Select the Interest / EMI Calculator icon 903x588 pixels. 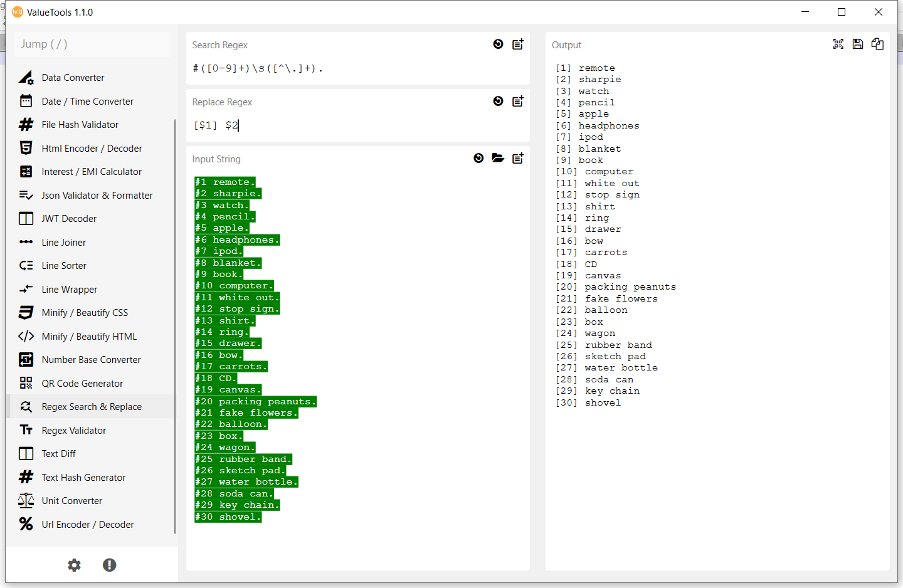(26, 172)
